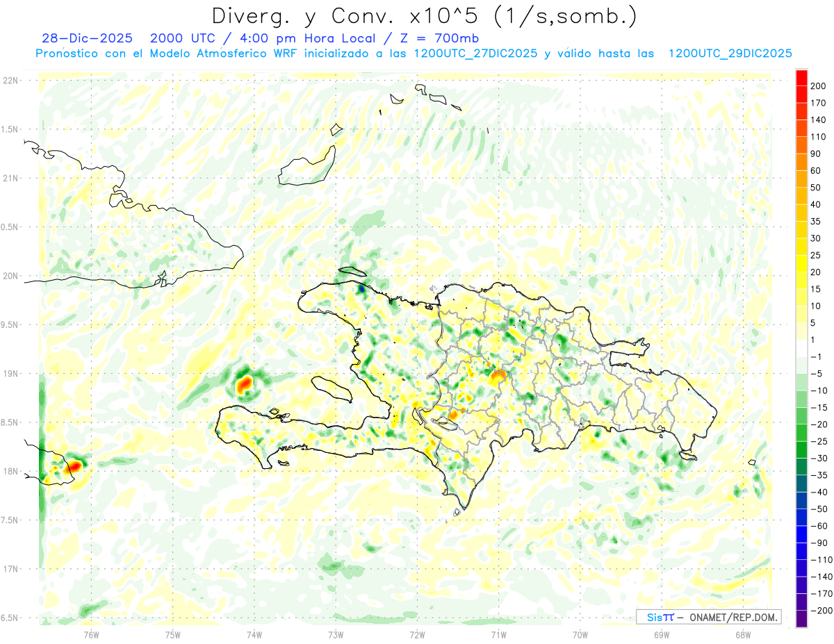
Task: Click the '74W' longitude label
Action: click(254, 634)
